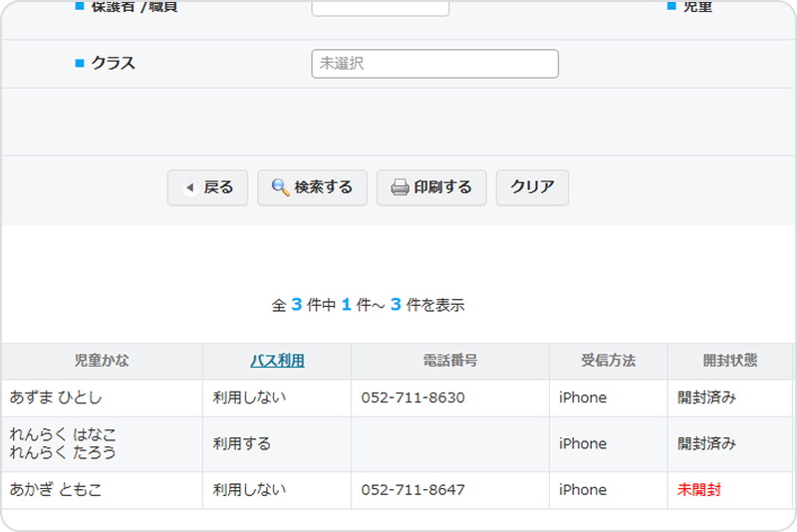Viewport: 797px width, 532px height.
Task: Click the 児童かな column header
Action: pyautogui.click(x=102, y=361)
